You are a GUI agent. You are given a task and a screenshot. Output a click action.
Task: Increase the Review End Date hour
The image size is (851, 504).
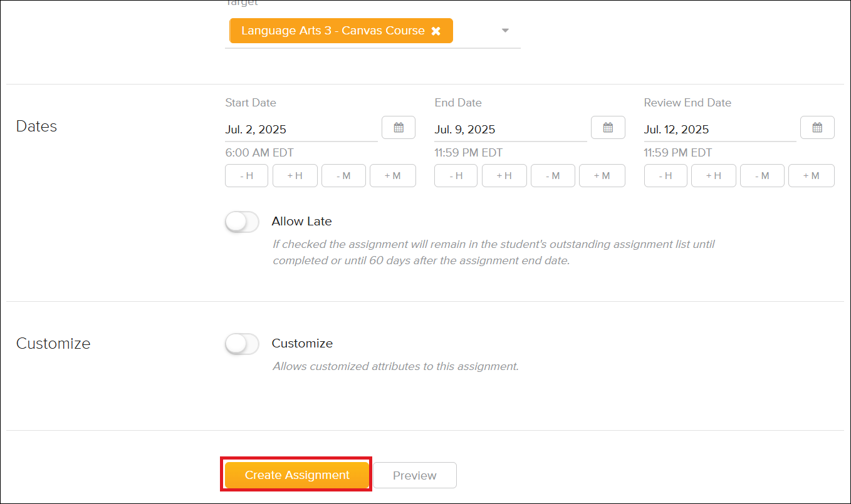tap(713, 175)
